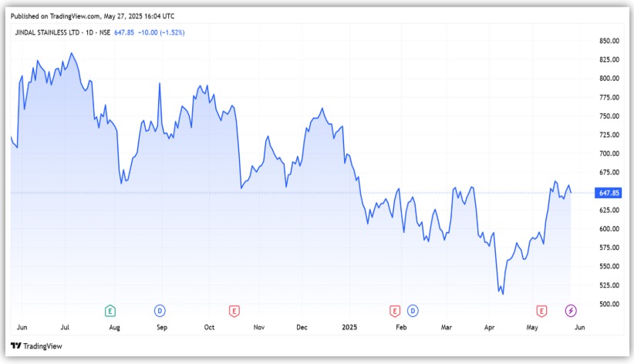Click the red earnings marker before February
The width and height of the screenshot is (634, 364).
(395, 311)
